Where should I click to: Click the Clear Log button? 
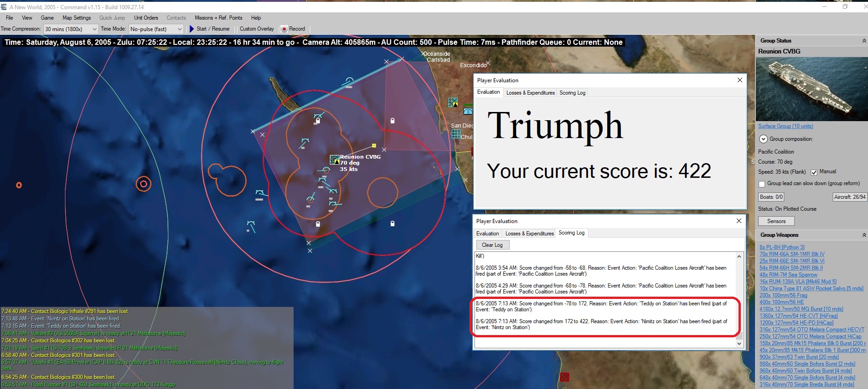coord(492,245)
